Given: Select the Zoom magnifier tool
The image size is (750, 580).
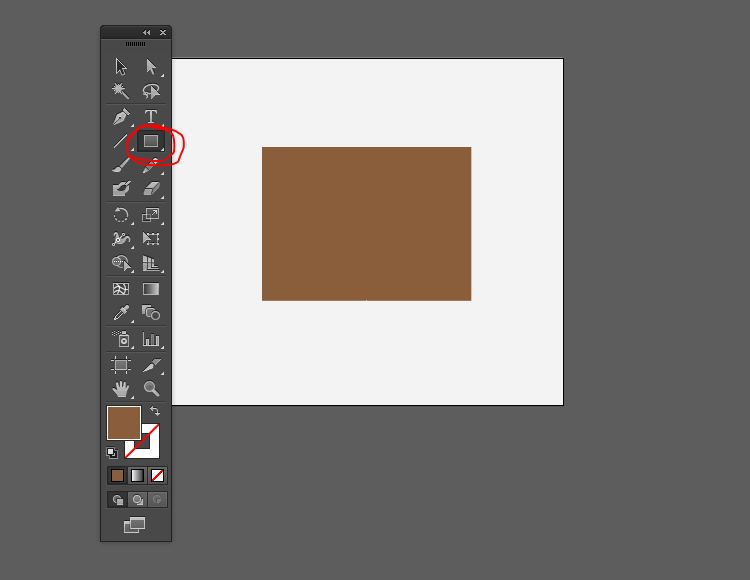Looking at the screenshot, I should click(151, 389).
